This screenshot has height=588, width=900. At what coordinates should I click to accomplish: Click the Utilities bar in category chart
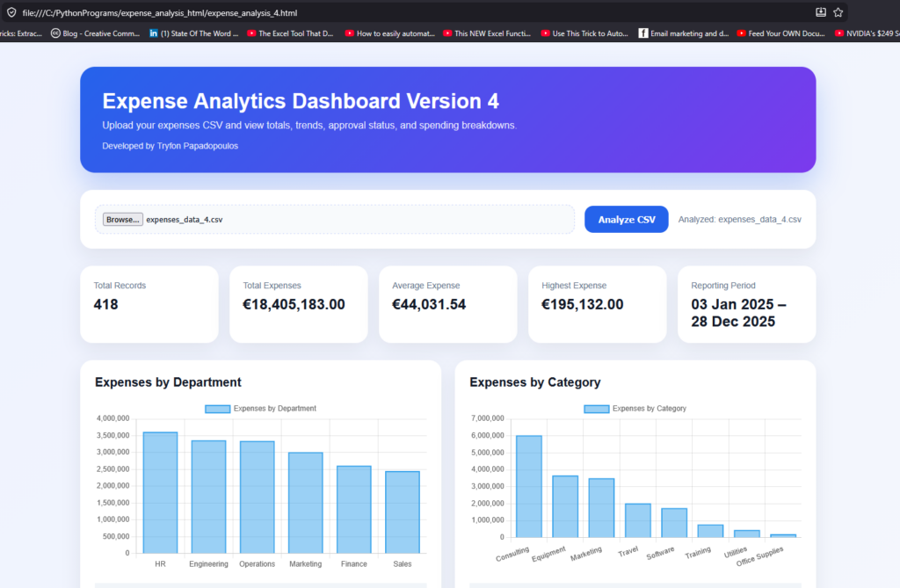(747, 534)
